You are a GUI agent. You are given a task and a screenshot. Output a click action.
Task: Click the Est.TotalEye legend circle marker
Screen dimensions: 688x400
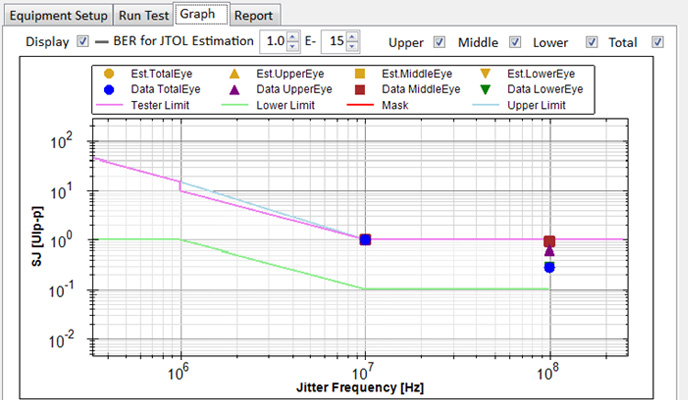pos(109,74)
